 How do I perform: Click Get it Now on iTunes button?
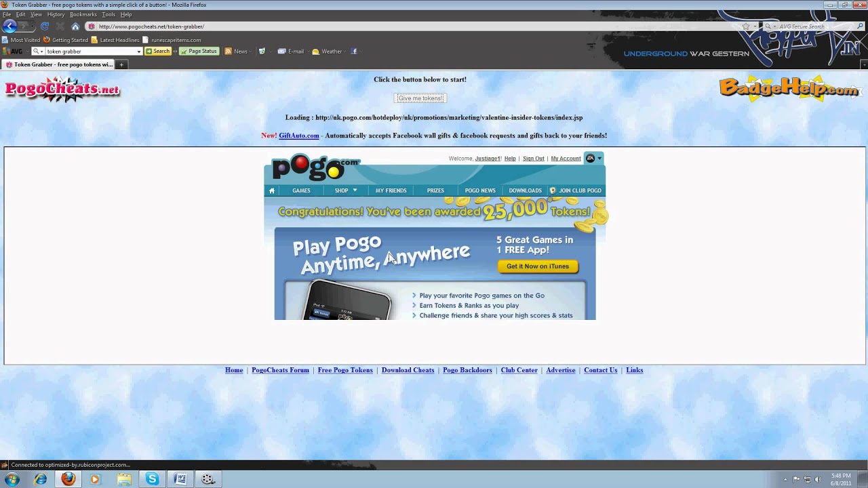538,266
